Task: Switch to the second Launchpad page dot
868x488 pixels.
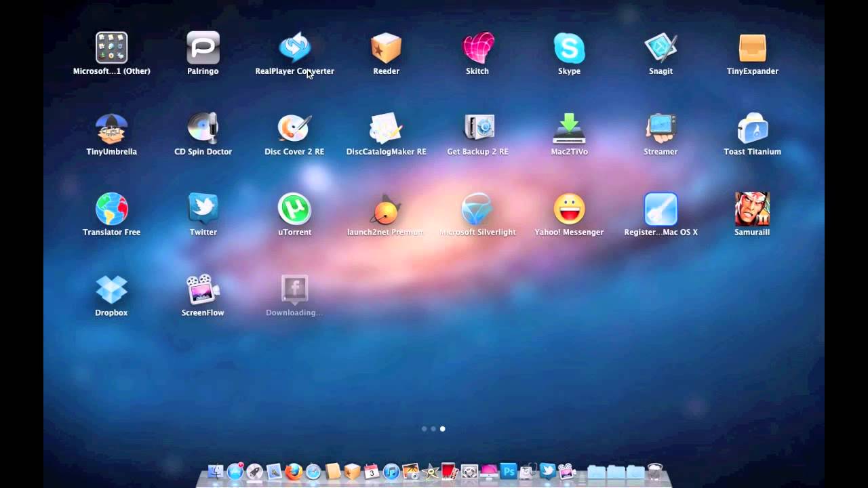Action: [433, 429]
